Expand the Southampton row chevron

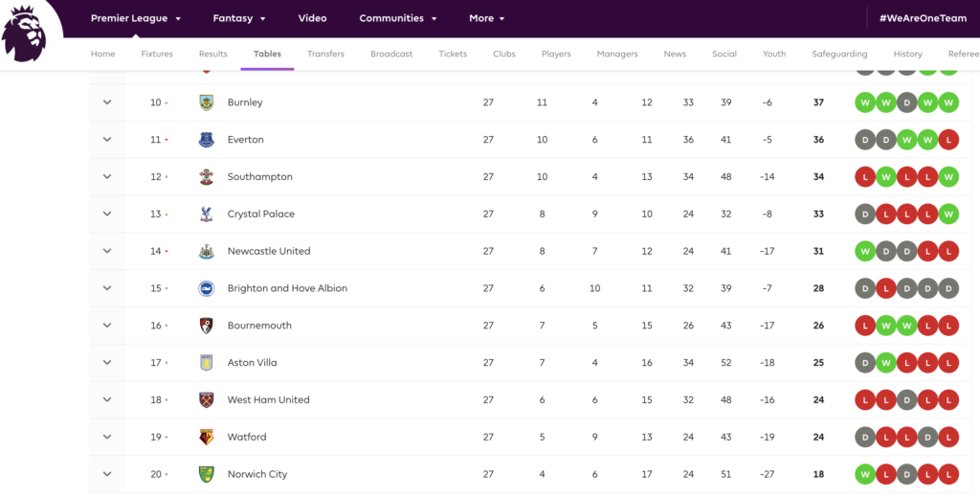point(107,177)
